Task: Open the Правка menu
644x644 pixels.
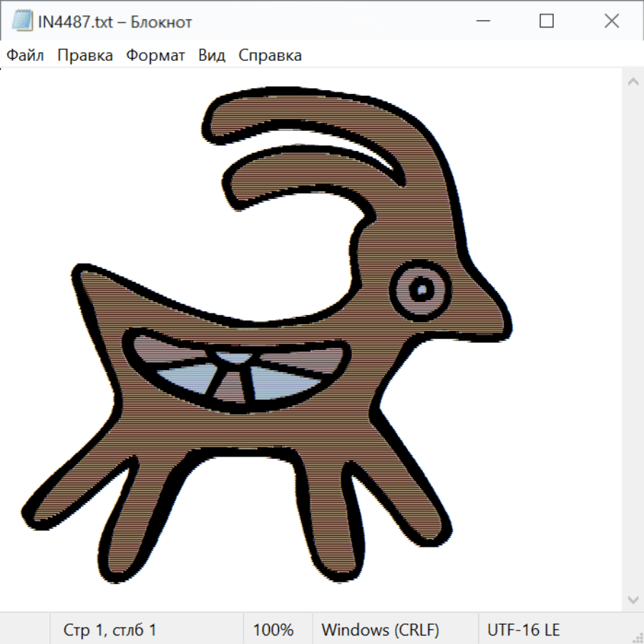Action: pos(85,56)
